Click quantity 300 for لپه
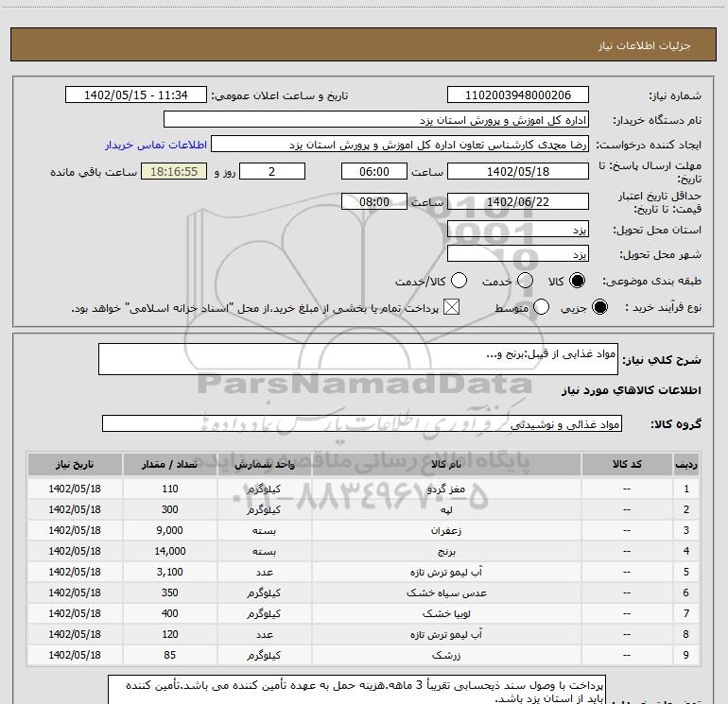The image size is (728, 704). click(x=170, y=509)
